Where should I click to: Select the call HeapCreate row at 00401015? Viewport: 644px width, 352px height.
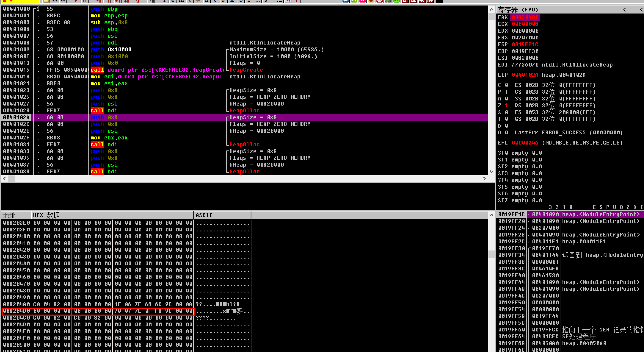pos(244,70)
